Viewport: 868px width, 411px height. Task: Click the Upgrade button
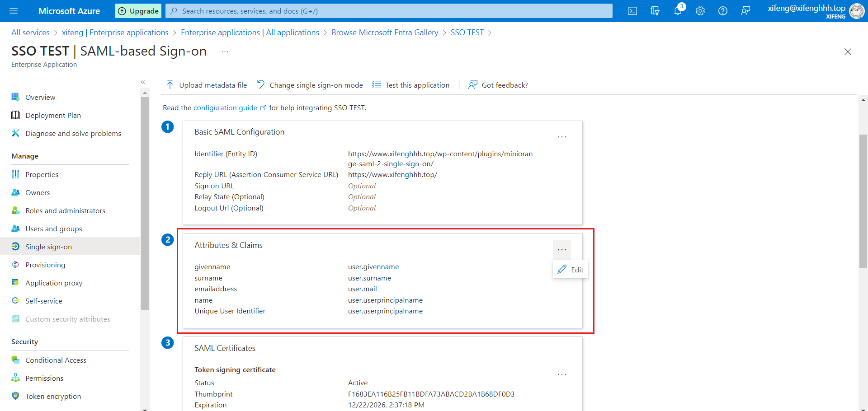138,11
